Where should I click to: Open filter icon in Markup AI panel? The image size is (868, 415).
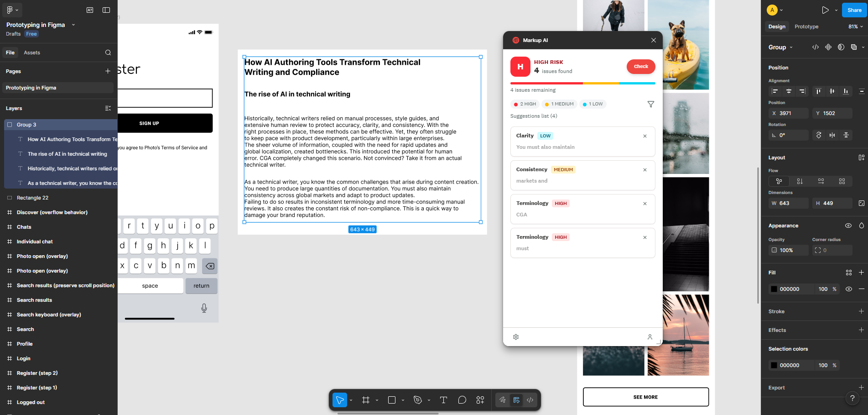tap(651, 104)
